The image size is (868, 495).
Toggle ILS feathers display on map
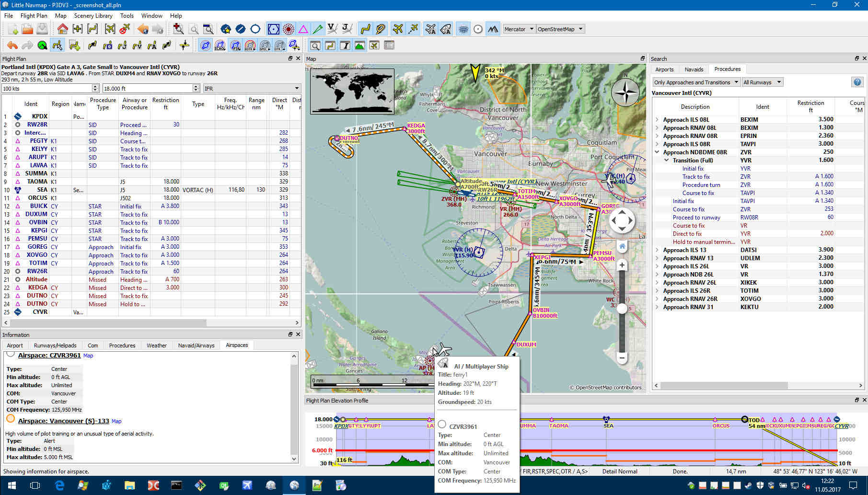(x=318, y=29)
